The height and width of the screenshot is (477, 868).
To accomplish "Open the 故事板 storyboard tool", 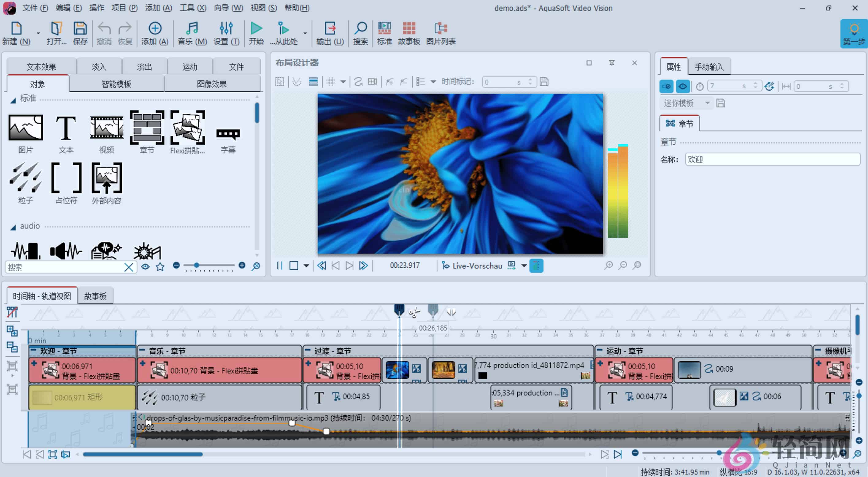I will pyautogui.click(x=409, y=33).
